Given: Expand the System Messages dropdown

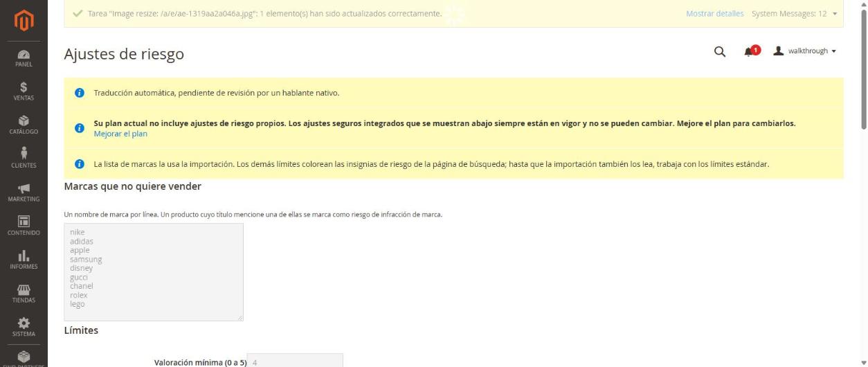Looking at the screenshot, I should click(x=795, y=13).
